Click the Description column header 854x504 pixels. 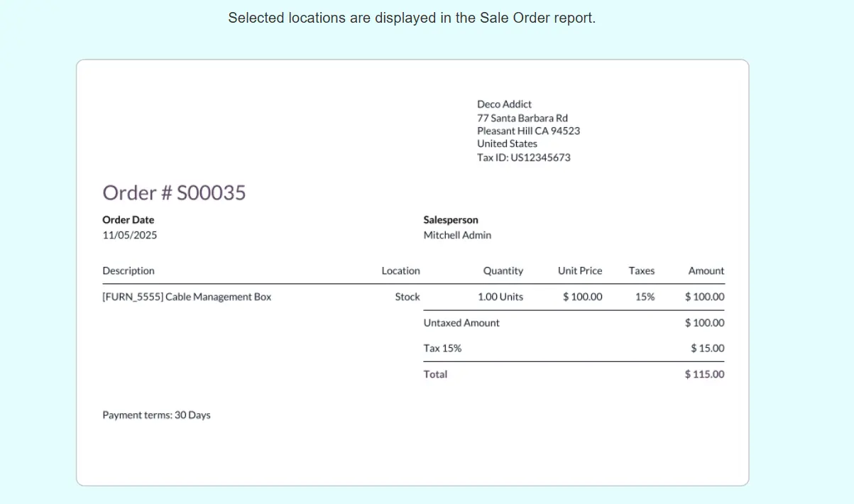pos(128,270)
